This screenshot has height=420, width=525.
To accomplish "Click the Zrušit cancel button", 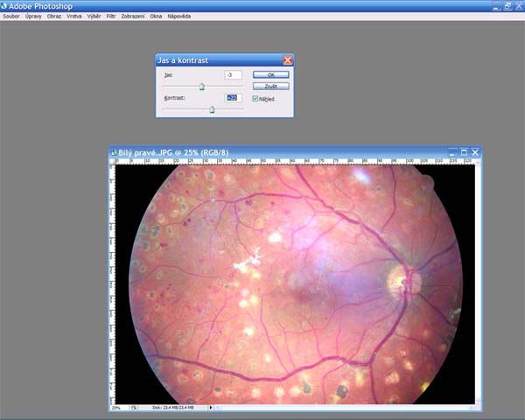I will (270, 87).
